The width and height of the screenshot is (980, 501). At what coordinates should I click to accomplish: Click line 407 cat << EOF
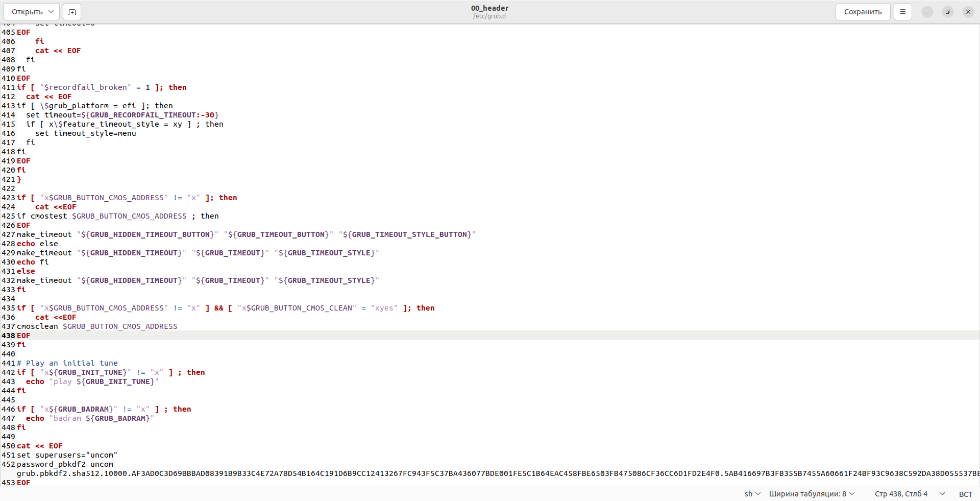[58, 51]
